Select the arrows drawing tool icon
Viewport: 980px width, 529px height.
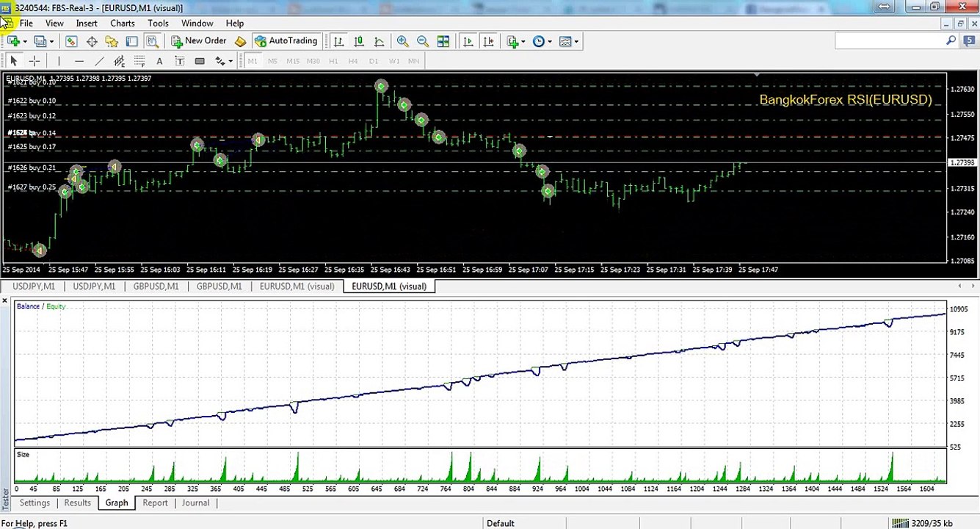point(219,61)
